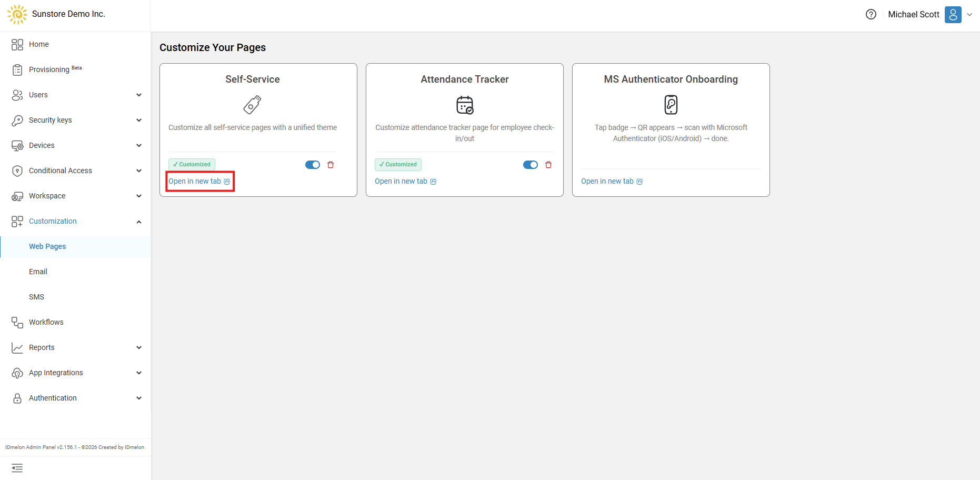Go to Workflows in the sidebar
980x480 pixels.
pos(46,322)
